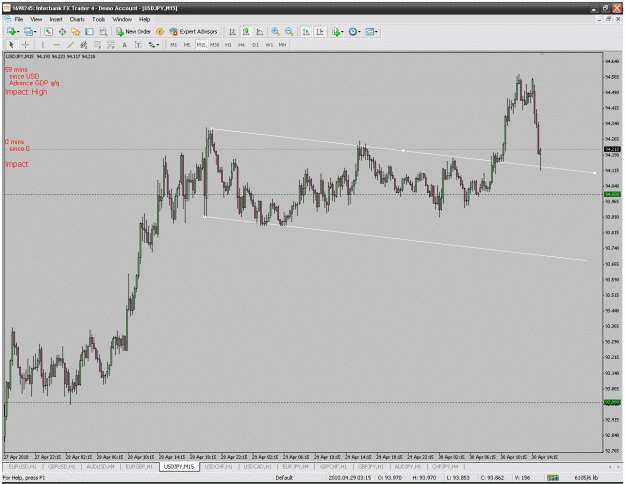Viewport: 625px width, 484px height.
Task: Click the connection status bars icon
Action: click(x=552, y=478)
